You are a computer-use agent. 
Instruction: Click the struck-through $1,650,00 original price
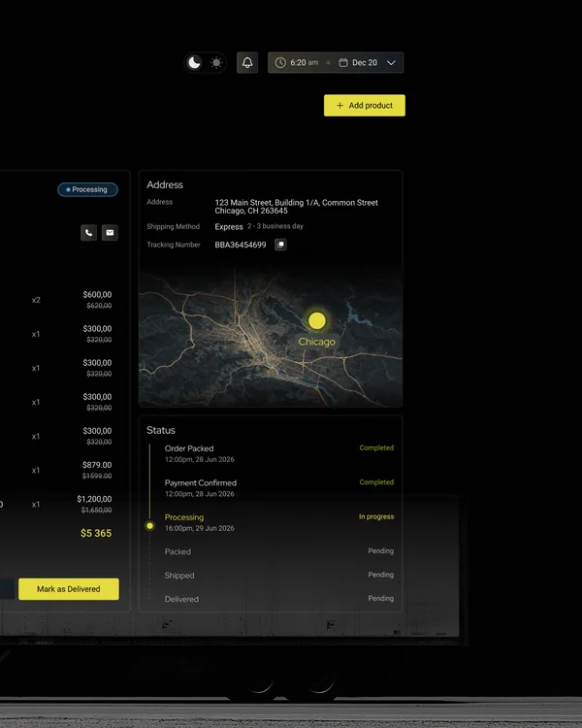pos(97,510)
